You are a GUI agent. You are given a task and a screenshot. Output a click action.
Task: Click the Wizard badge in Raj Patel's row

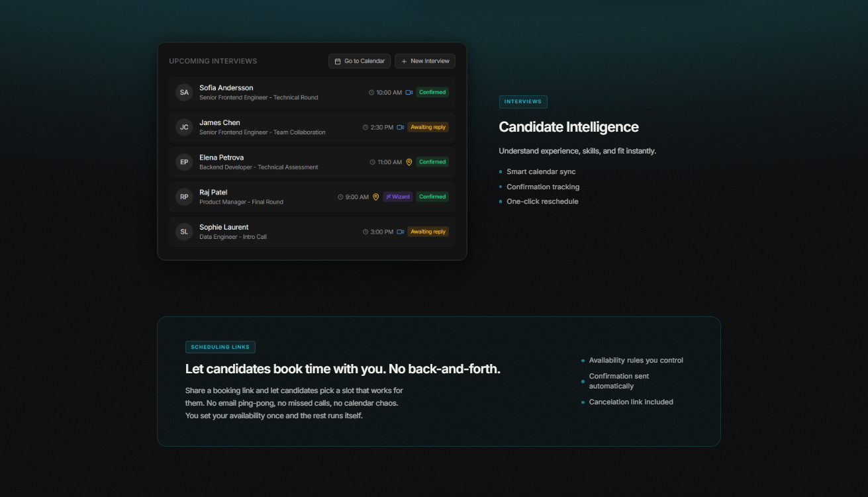(398, 197)
